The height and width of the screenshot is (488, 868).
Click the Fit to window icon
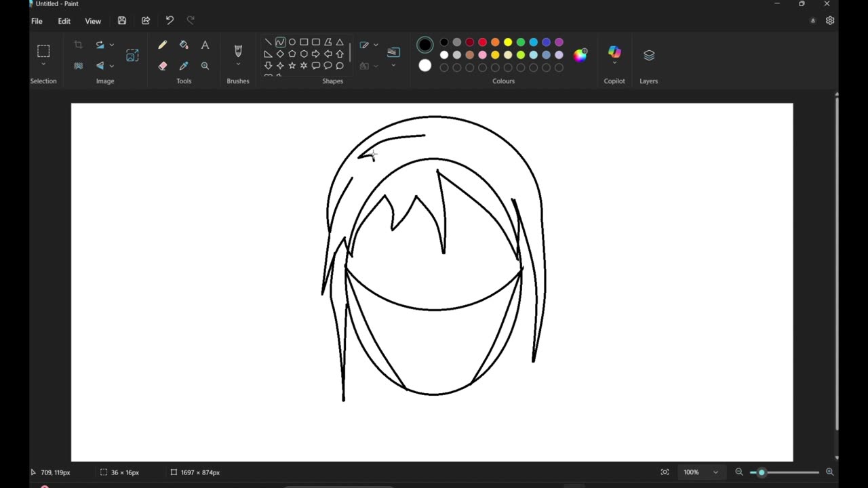tap(665, 472)
